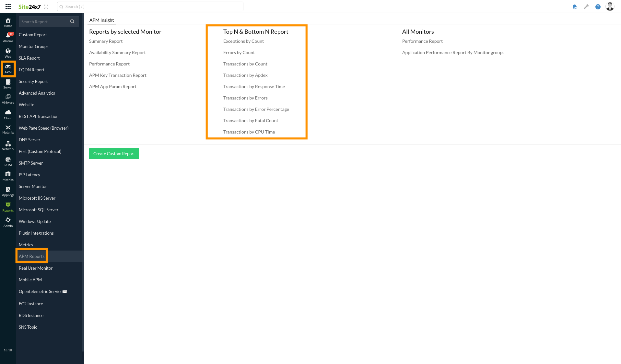Switch to the APM Insight tab
Image resolution: width=621 pixels, height=364 pixels.
click(x=101, y=20)
